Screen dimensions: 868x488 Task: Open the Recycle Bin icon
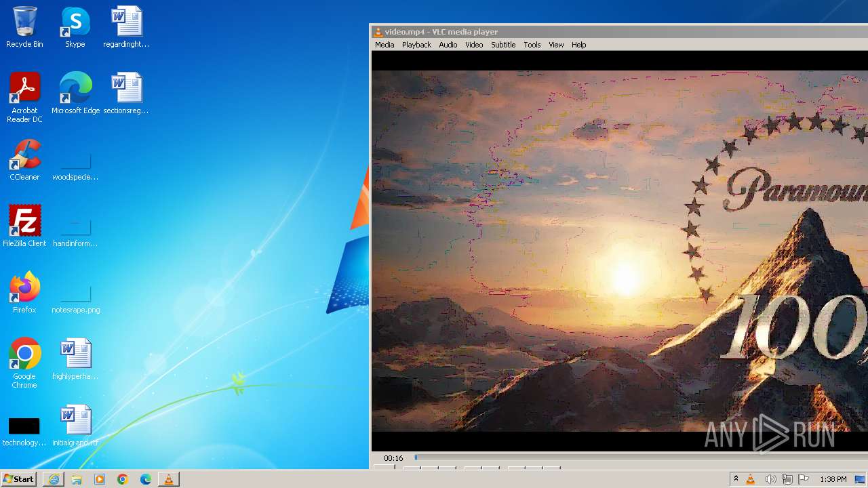(24, 27)
